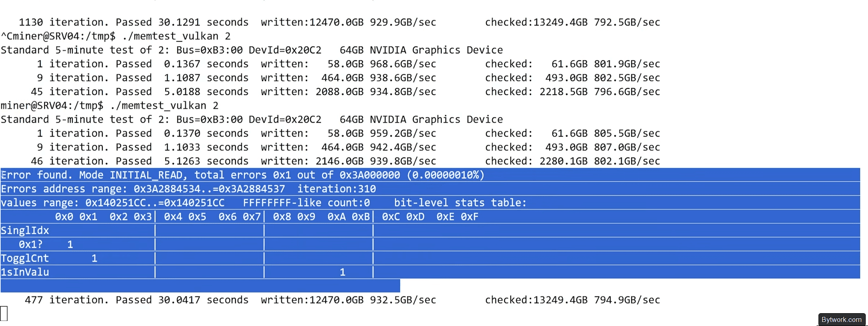Click the Bytwork.com watermark link
868x326 pixels.
click(841, 320)
